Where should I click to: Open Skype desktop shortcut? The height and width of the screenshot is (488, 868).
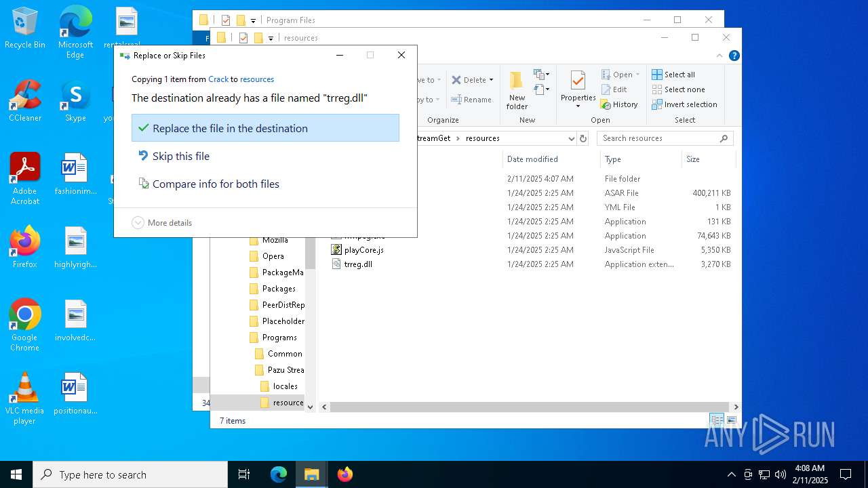pos(75,101)
